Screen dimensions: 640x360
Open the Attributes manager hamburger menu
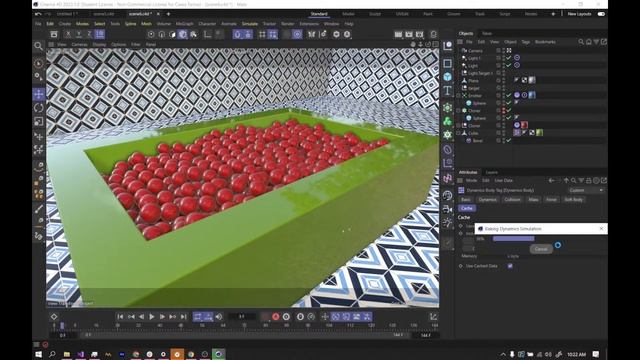[x=460, y=180]
